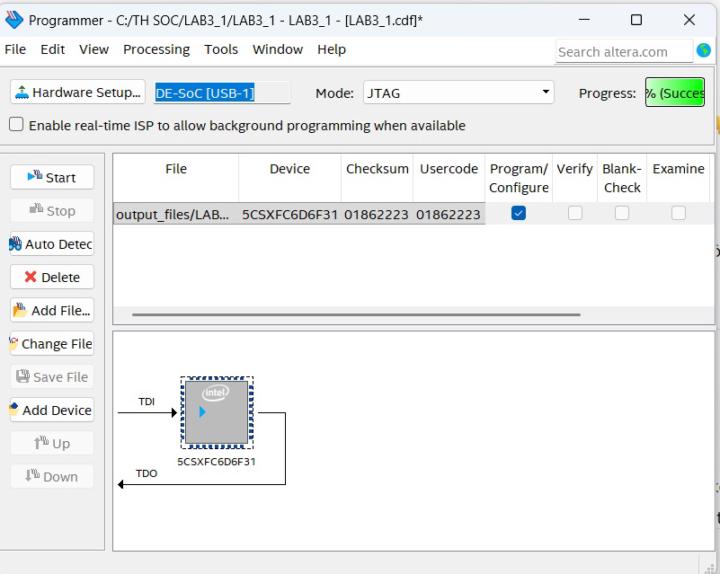This screenshot has height=574, width=720.
Task: Open the Mode JTAG dropdown
Action: pos(458,93)
